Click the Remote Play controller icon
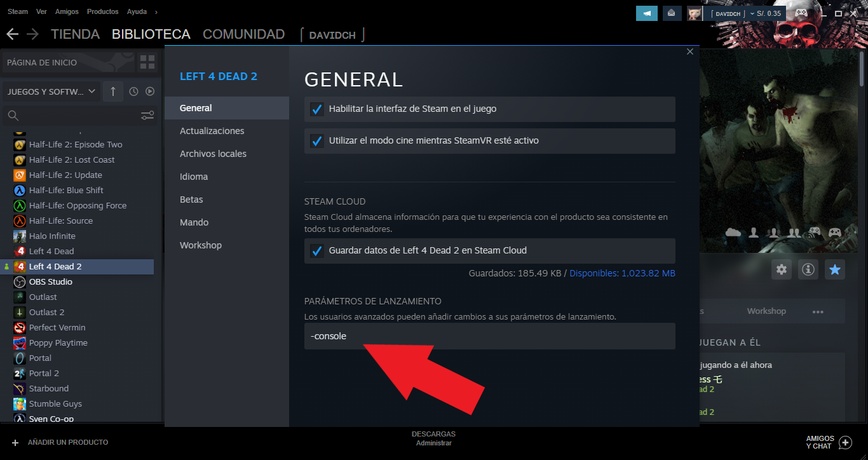 point(815,233)
